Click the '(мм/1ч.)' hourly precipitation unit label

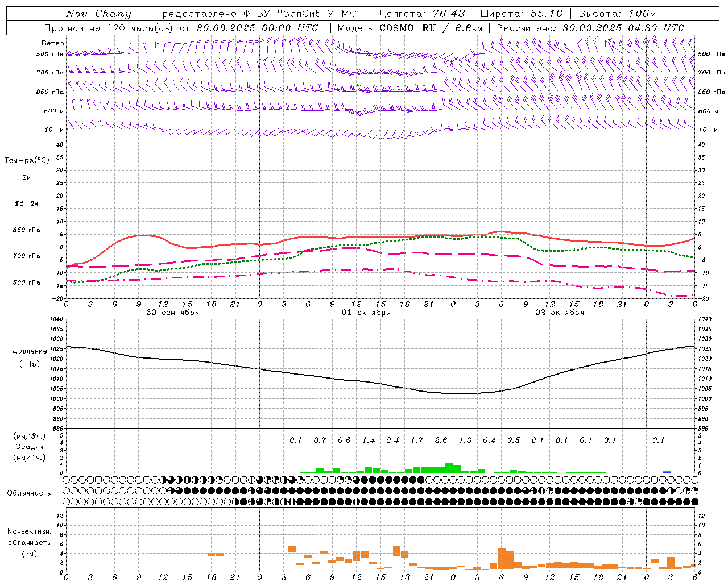click(x=30, y=458)
